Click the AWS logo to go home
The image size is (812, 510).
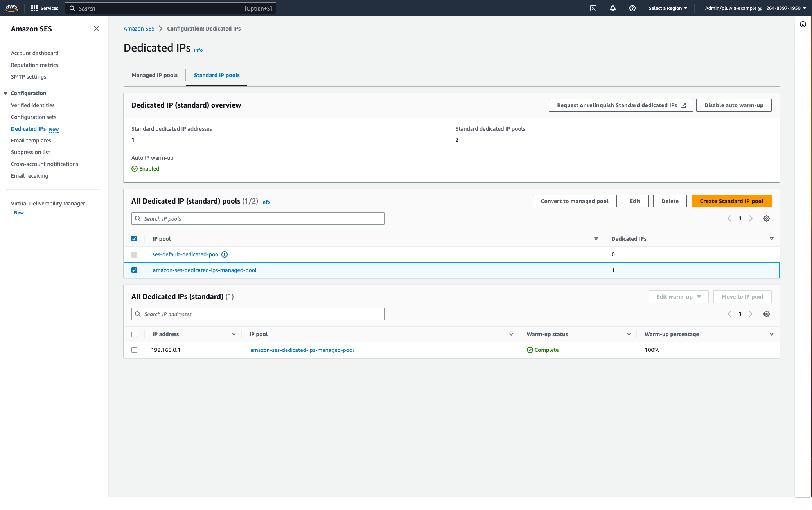12,7
